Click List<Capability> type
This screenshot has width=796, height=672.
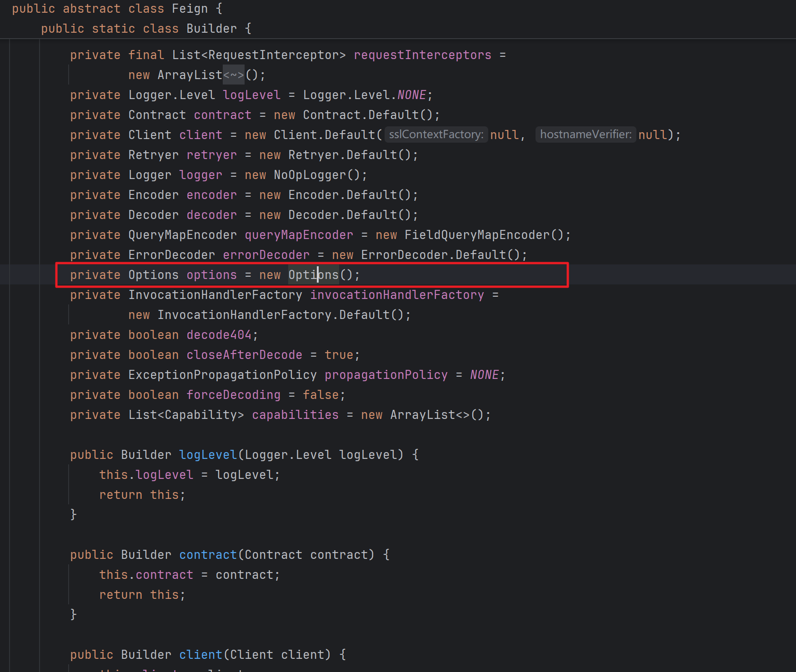click(186, 415)
